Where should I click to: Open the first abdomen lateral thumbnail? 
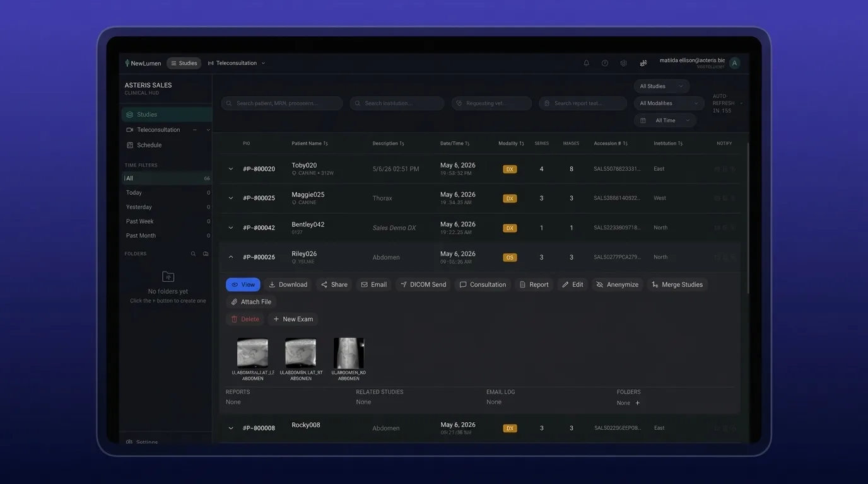tap(252, 353)
